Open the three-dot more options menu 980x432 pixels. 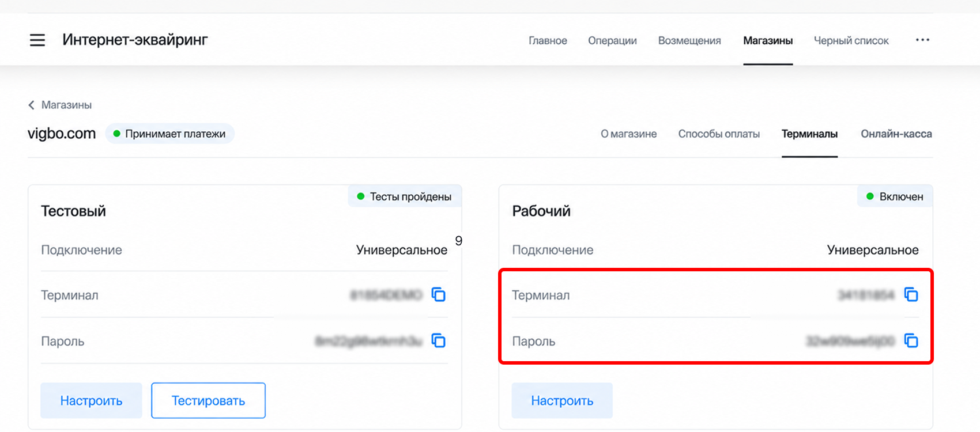pyautogui.click(x=922, y=40)
